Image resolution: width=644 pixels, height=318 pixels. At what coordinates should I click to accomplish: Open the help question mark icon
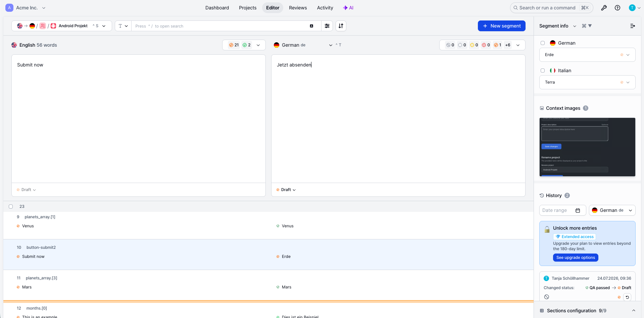(617, 8)
